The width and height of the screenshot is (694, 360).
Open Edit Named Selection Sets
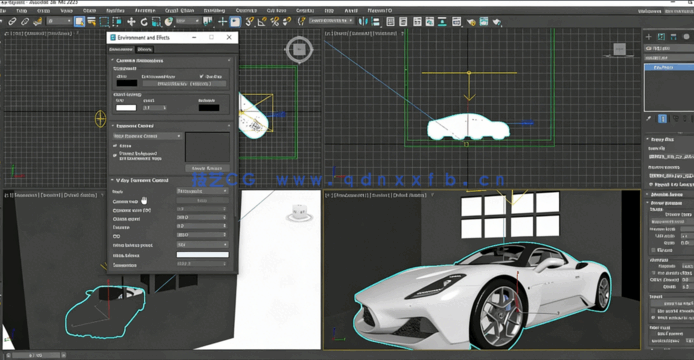[x=301, y=21]
